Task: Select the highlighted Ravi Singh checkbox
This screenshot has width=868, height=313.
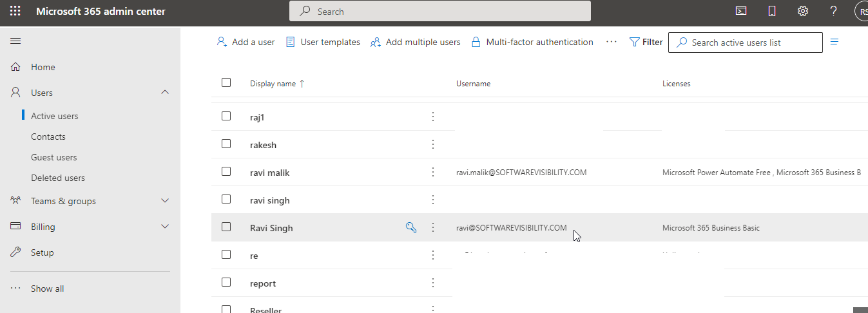Action: (x=226, y=227)
